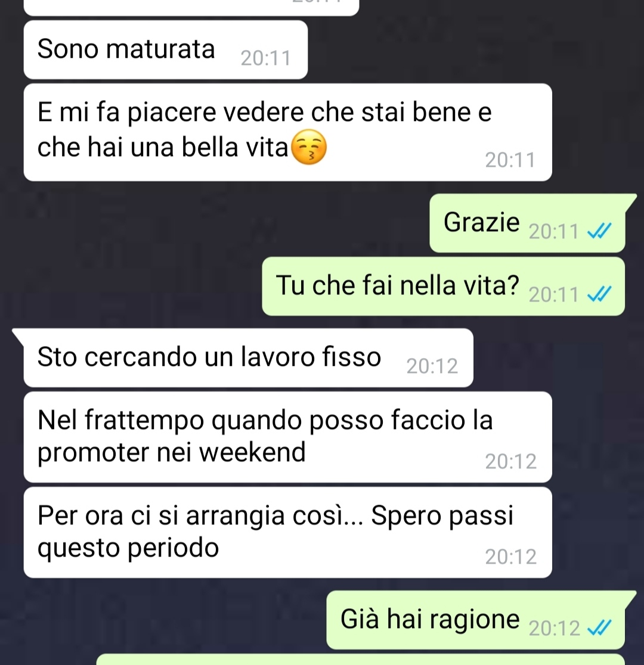Viewport: 644px width, 665px height.
Task: Tap the 'Tu che fai nella vita?' message
Action: pyautogui.click(x=443, y=286)
